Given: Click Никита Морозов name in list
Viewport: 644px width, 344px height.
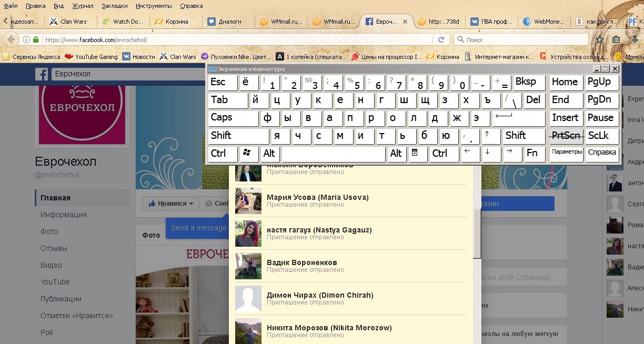Looking at the screenshot, I should [329, 328].
